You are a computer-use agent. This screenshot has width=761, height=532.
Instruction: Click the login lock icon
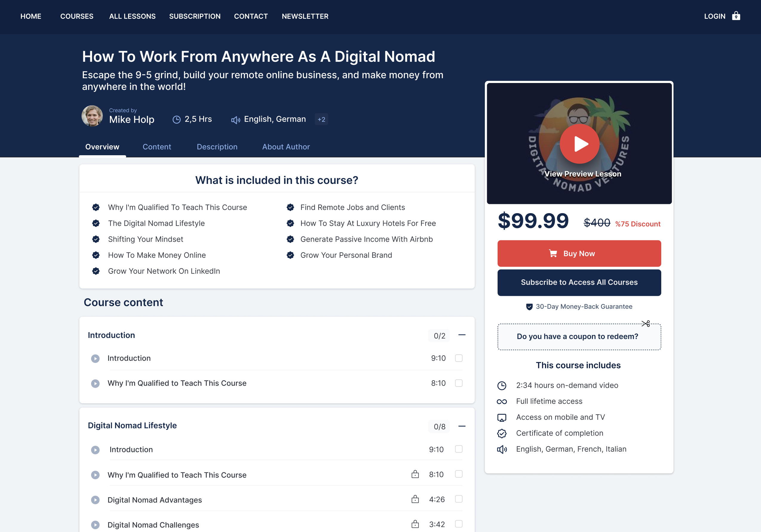pos(736,16)
